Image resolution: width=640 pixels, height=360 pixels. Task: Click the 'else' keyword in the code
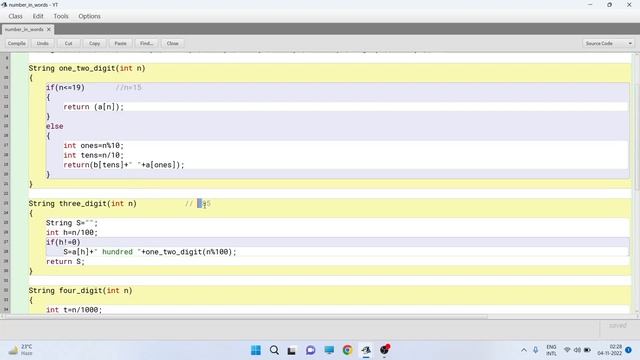(x=55, y=126)
